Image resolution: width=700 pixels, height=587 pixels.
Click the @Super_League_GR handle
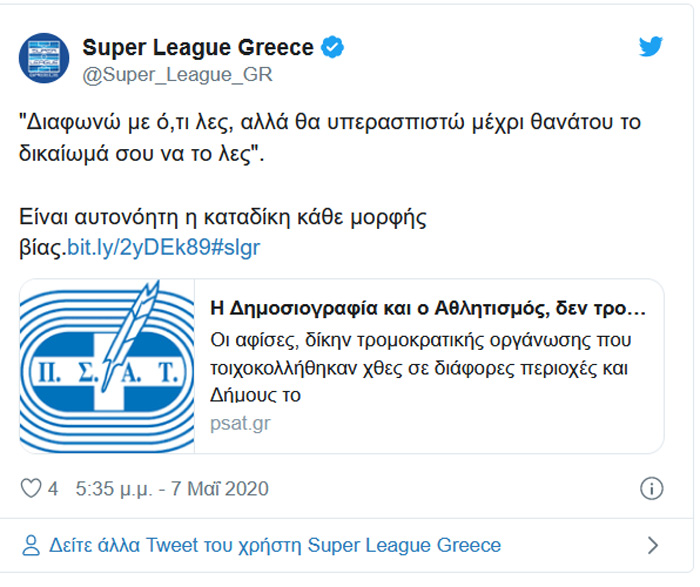(x=177, y=74)
